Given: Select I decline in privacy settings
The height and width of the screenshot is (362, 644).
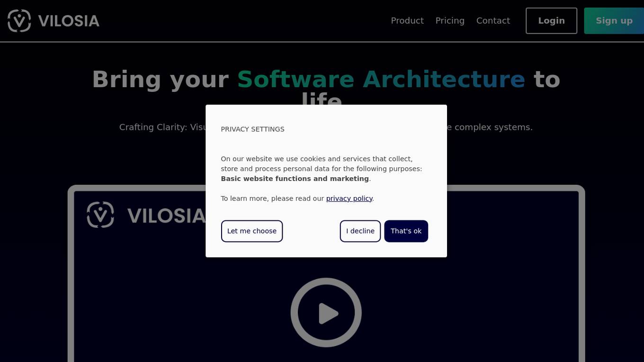Looking at the screenshot, I should coord(360,231).
